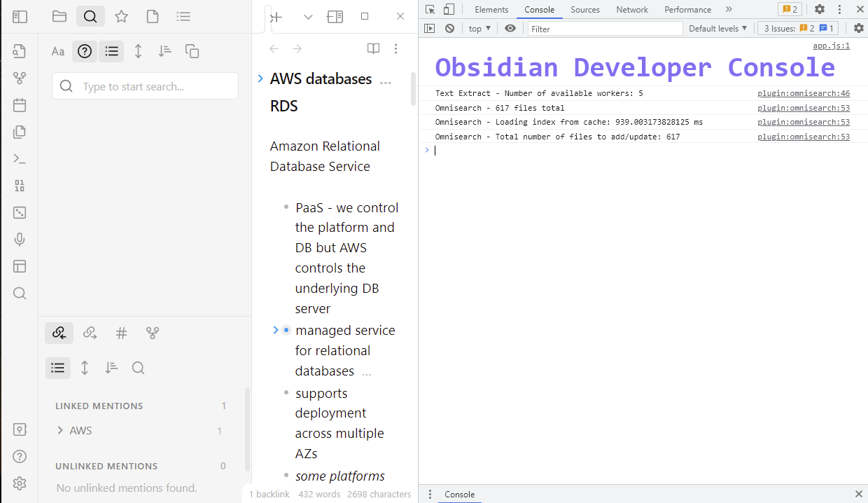Switch to the Elements tab in DevTools
This screenshot has height=503, width=868.
pos(491,9)
